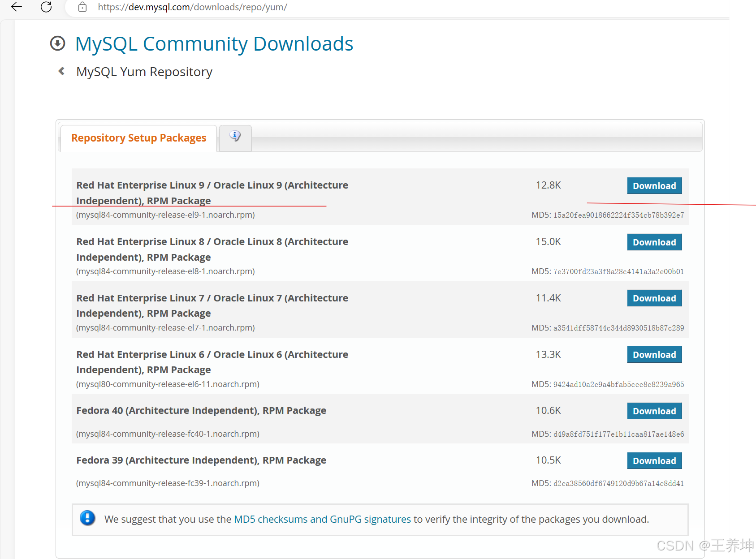Focus the dev.mysql.com address bar
Screen dimensions: 756x559
click(x=192, y=7)
